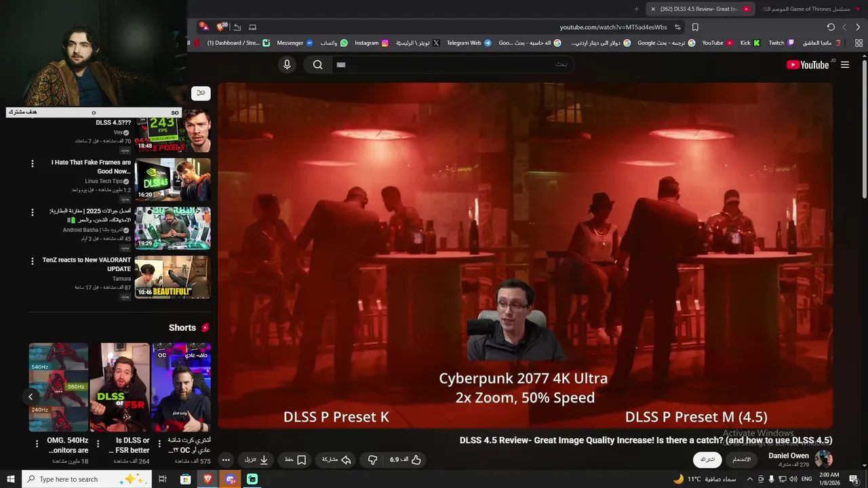Close the DLSS 4.5 Review tab

653,9
